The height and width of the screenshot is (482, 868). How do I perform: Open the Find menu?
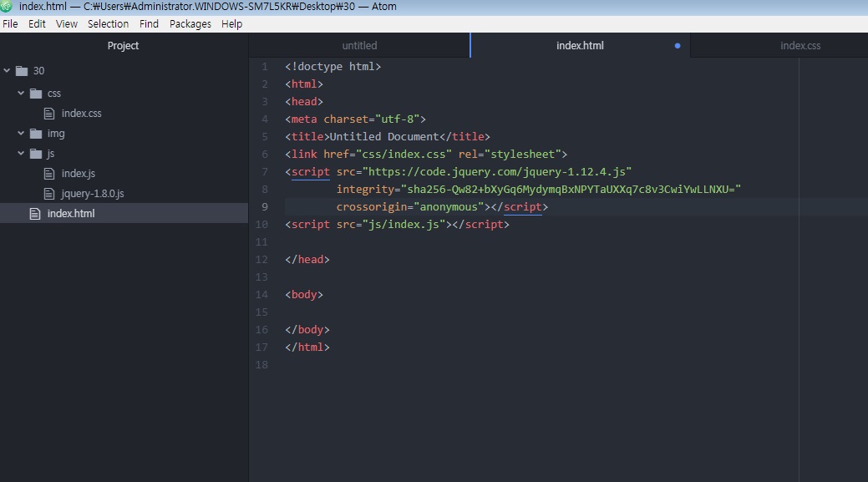pos(149,23)
